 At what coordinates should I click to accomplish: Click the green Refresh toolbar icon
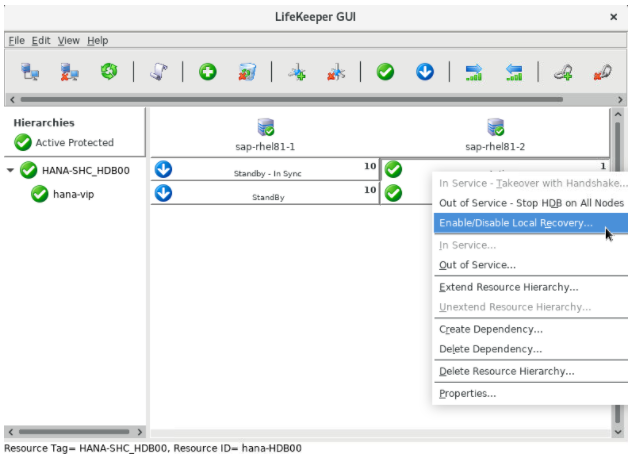(x=109, y=72)
